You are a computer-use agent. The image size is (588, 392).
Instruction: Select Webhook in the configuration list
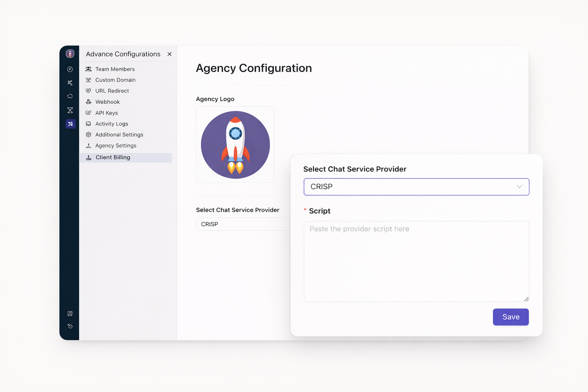[x=107, y=102]
